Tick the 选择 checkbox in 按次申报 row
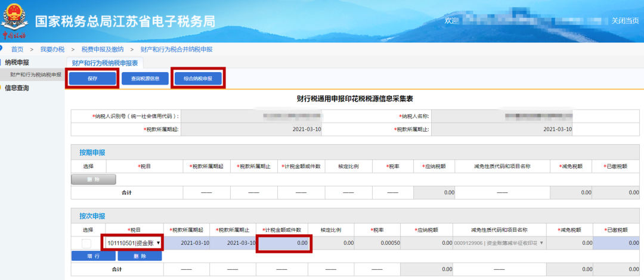Viewport: 644px width, 280px height. tap(86, 243)
